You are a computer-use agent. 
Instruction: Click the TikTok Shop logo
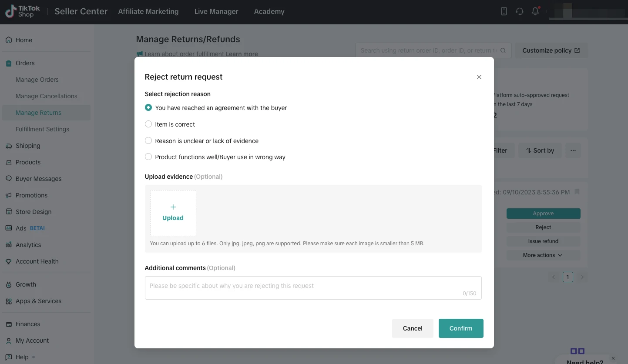pos(23,12)
